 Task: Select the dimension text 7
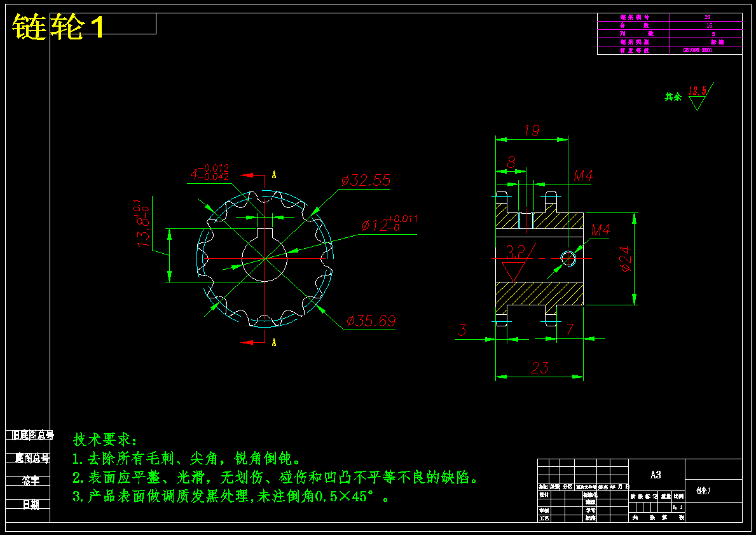point(570,330)
